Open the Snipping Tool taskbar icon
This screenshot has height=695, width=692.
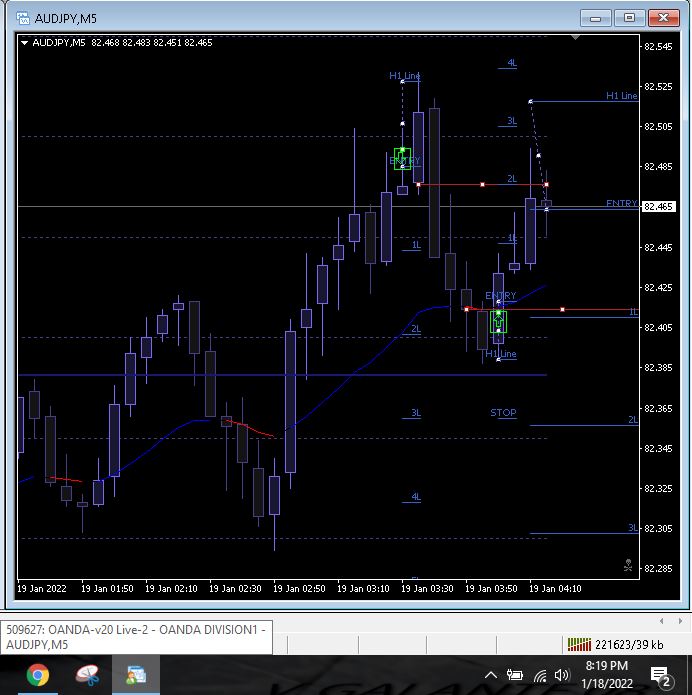[x=87, y=675]
